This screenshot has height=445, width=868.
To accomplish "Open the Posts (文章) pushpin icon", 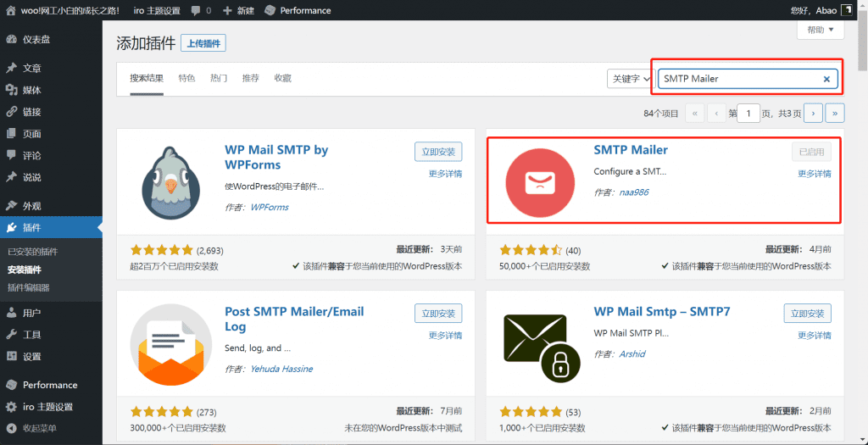I will (11, 68).
